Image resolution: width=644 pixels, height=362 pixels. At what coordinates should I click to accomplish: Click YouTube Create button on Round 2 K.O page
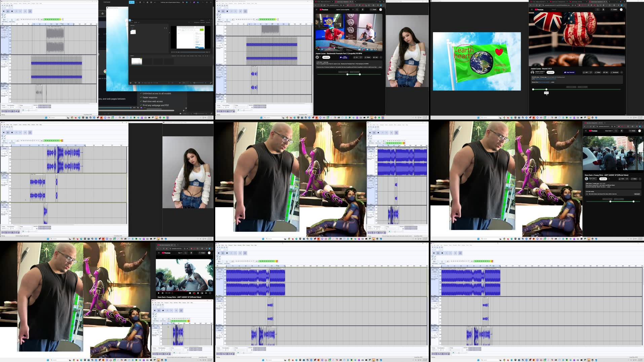pyautogui.click(x=615, y=9)
